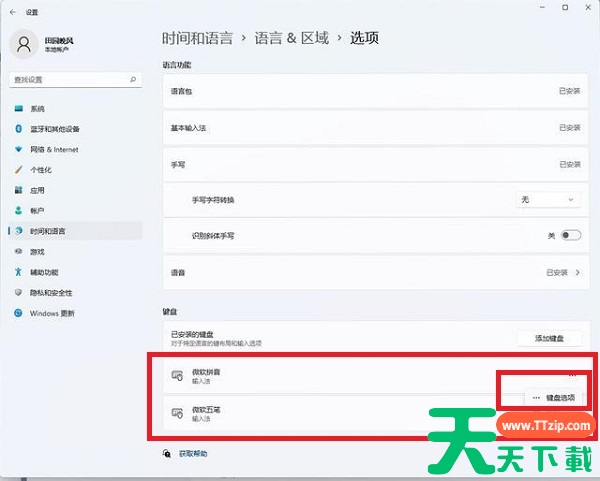The image size is (600, 481).
Task: Open the 手写字符转换 dropdown
Action: 548,200
